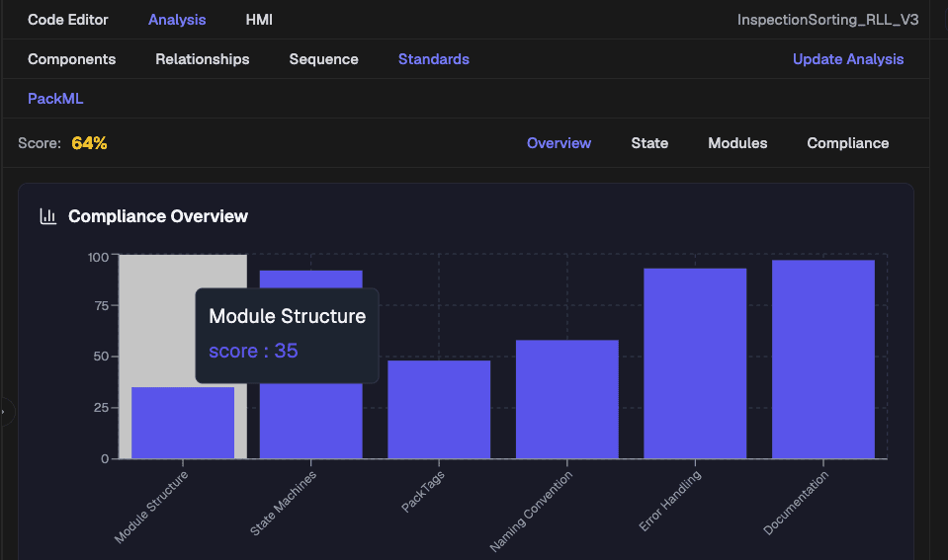Image resolution: width=948 pixels, height=560 pixels.
Task: Click the State Machines axis label
Action: (x=283, y=504)
